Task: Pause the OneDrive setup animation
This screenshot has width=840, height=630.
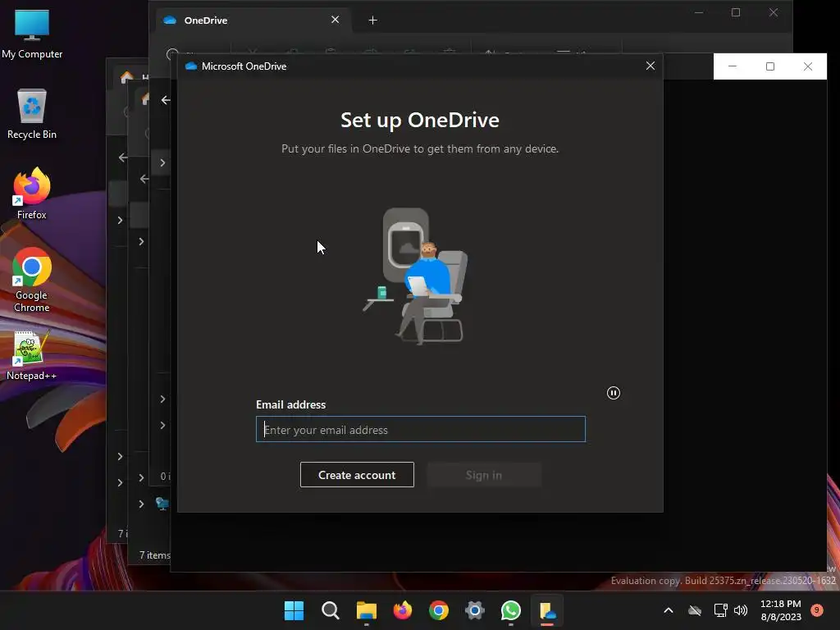Action: tap(614, 393)
